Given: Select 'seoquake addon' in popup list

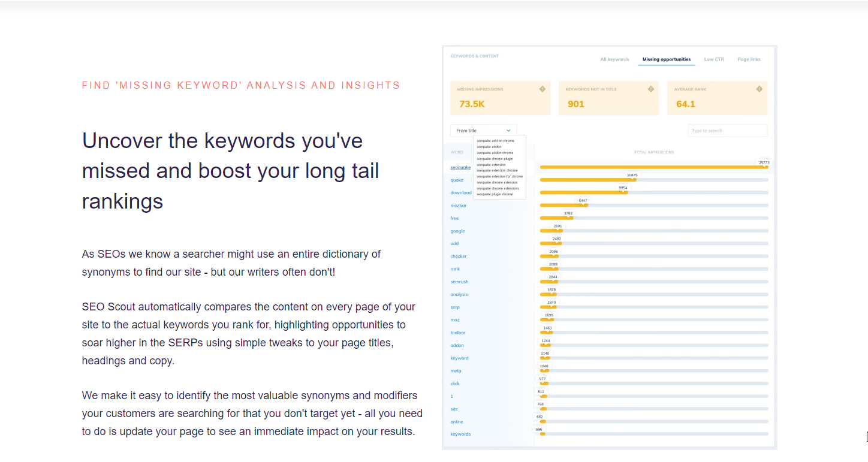Looking at the screenshot, I should [x=489, y=146].
